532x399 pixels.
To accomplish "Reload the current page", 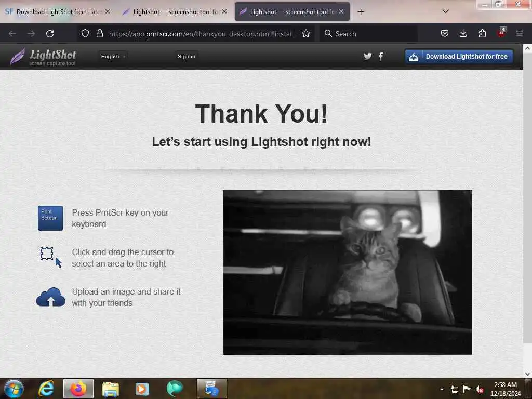I will pos(50,34).
